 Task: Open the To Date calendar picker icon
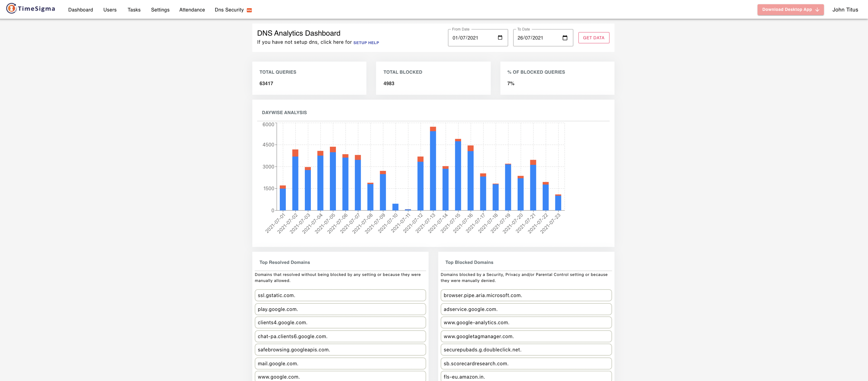point(565,38)
